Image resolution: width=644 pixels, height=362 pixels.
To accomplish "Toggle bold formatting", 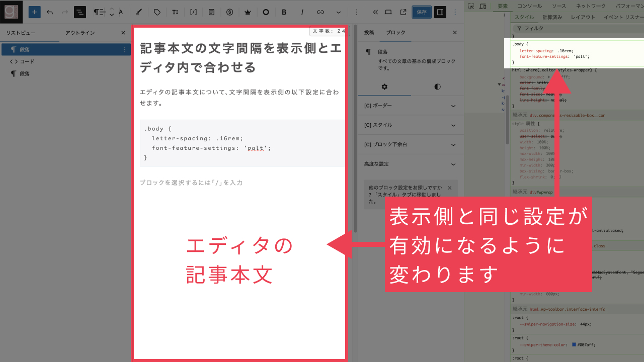I will [284, 12].
